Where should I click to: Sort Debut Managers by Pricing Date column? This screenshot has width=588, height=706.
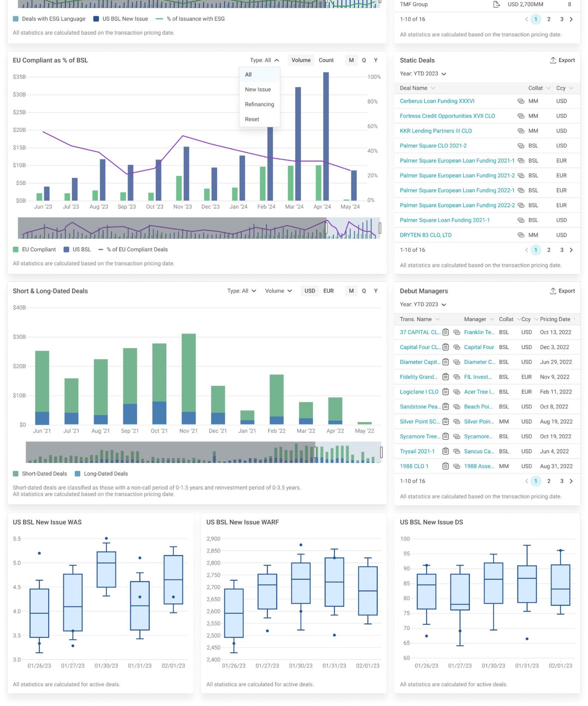pyautogui.click(x=557, y=319)
